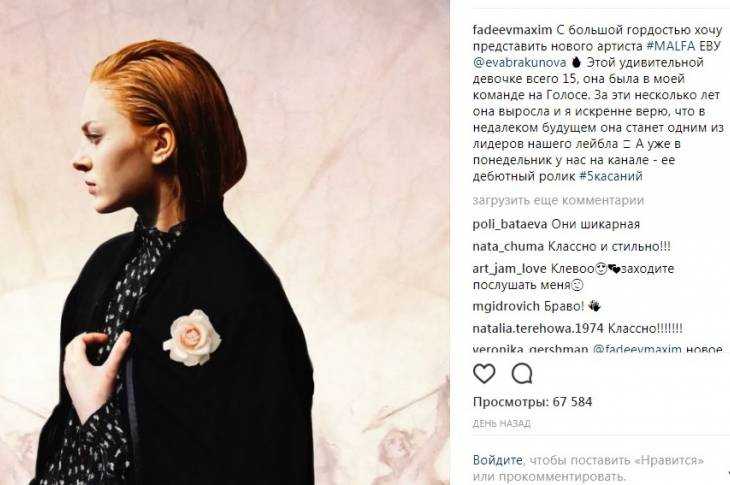Open the #MALFA hashtag

pos(670,46)
